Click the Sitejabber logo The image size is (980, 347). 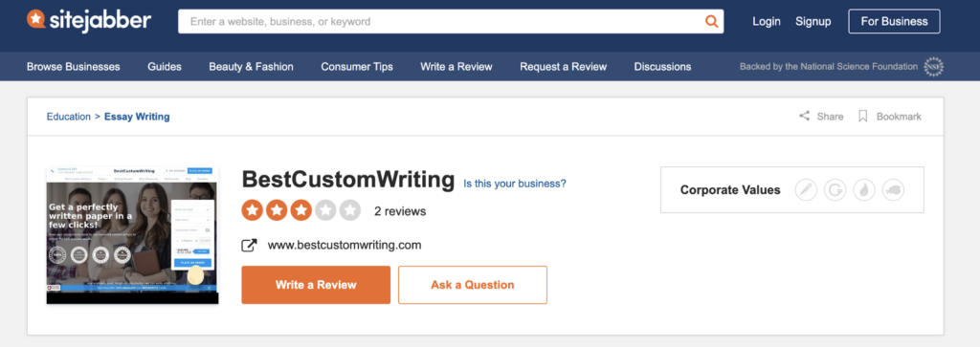[89, 21]
